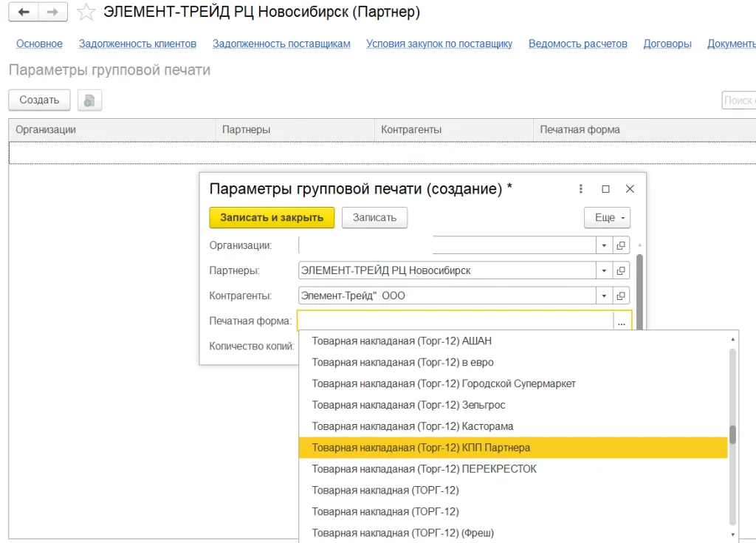Open the Документы link
This screenshot has height=543, width=756.
[732, 44]
